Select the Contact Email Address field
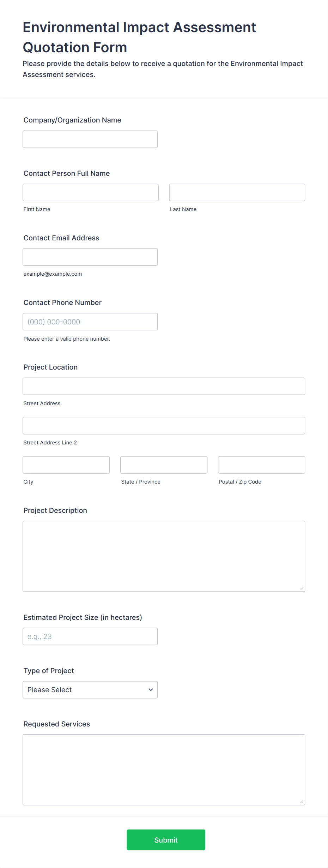Image resolution: width=328 pixels, height=868 pixels. pyautogui.click(x=90, y=257)
